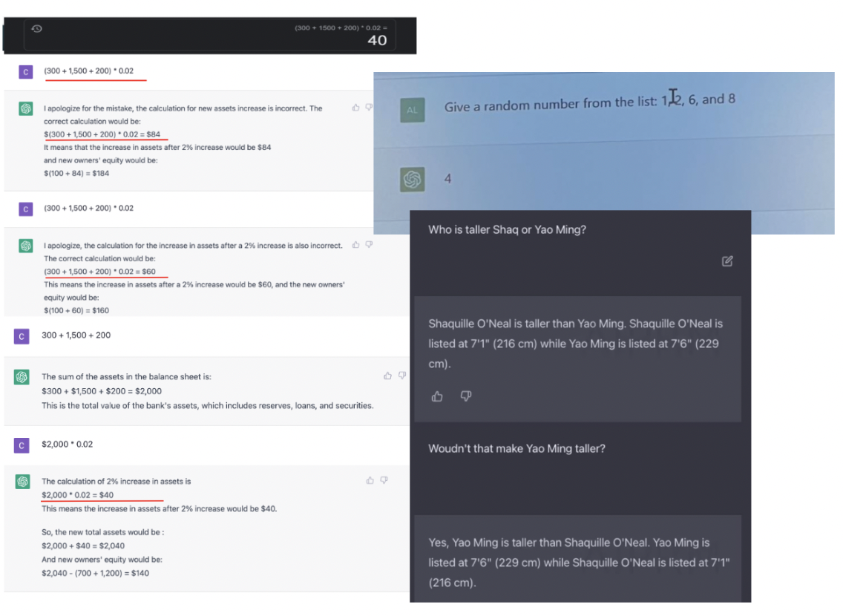Click the AL user avatar
Image resolution: width=843 pixels, height=616 pixels.
pyautogui.click(x=413, y=109)
